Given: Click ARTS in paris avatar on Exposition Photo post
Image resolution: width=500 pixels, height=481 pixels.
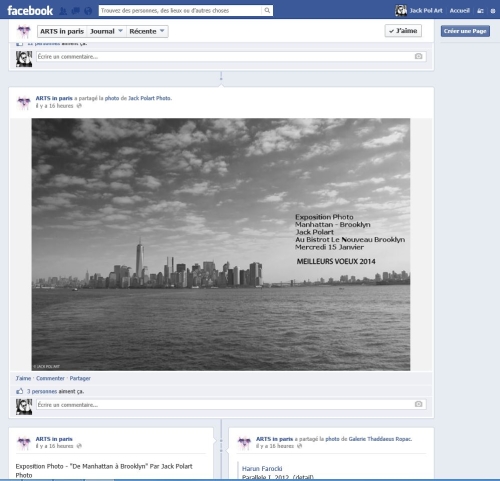Looking at the screenshot, I should coord(24,443).
